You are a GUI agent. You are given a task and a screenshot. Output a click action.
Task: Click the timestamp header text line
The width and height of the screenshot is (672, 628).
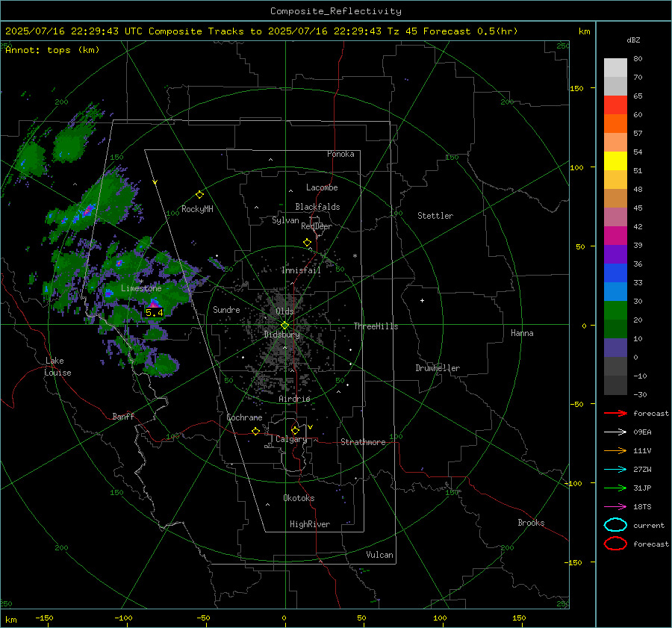point(261,31)
